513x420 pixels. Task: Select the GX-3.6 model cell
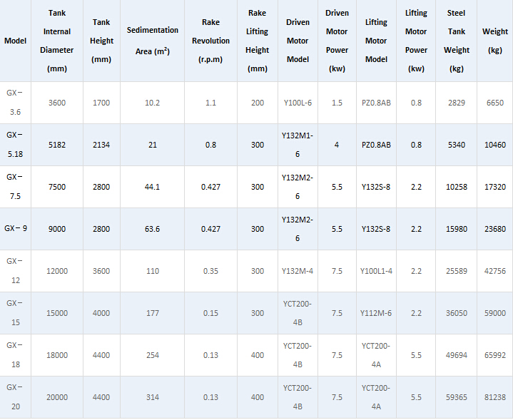point(15,103)
